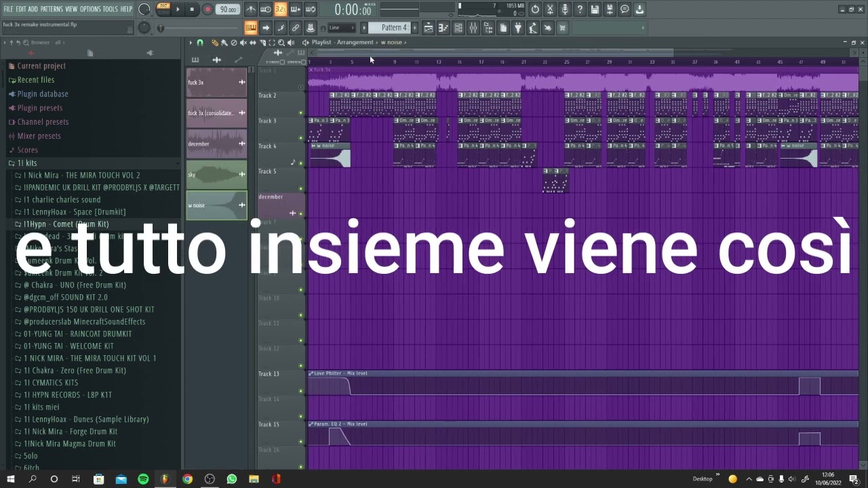
Task: Select the playlist Slice tool
Action: pyautogui.click(x=262, y=43)
